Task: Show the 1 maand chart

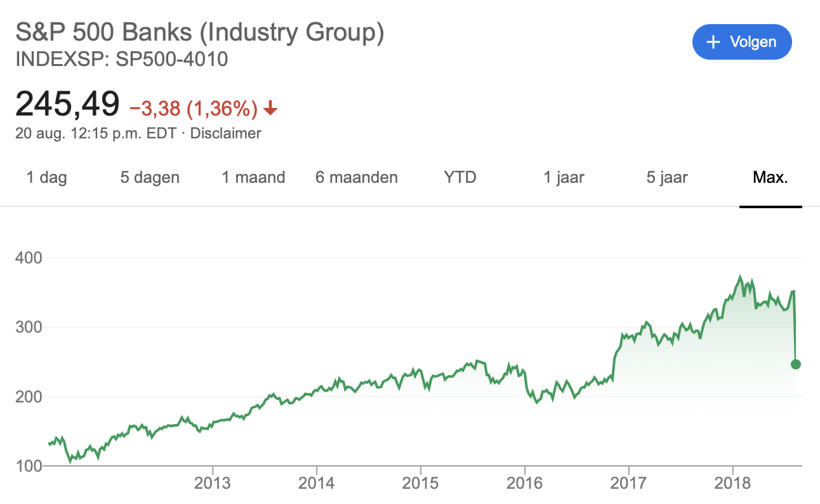Action: 253,177
